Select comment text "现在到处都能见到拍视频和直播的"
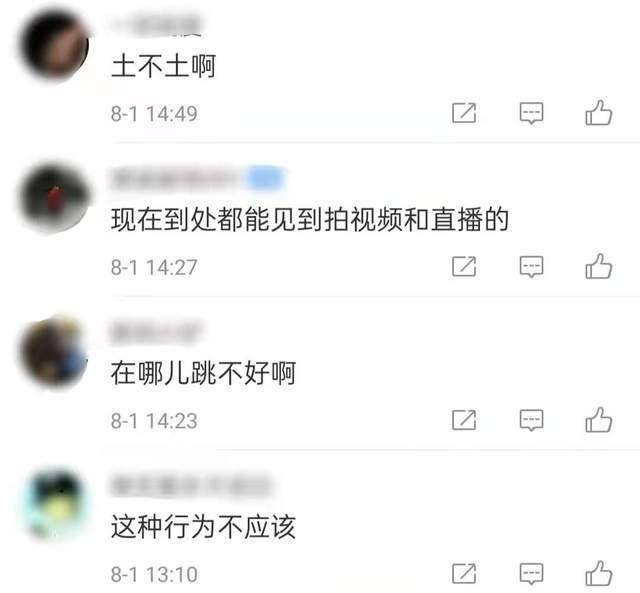Screen dimensions: 640x593 point(310,220)
